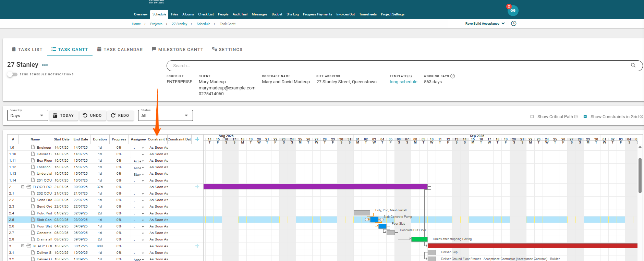Collapse the FLOOR DO task group
The image size is (644, 261).
(x=23, y=187)
